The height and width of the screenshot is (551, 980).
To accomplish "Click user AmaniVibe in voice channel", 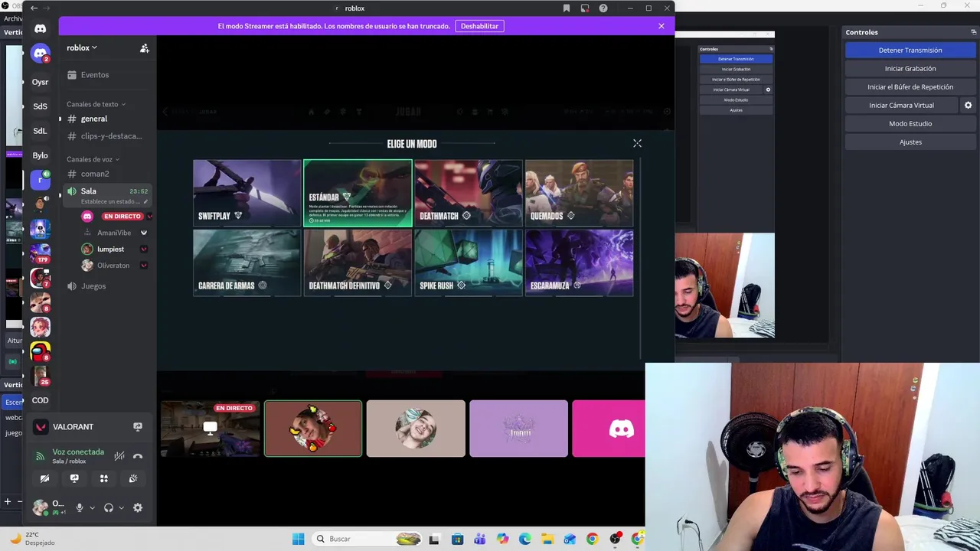I will (x=115, y=233).
